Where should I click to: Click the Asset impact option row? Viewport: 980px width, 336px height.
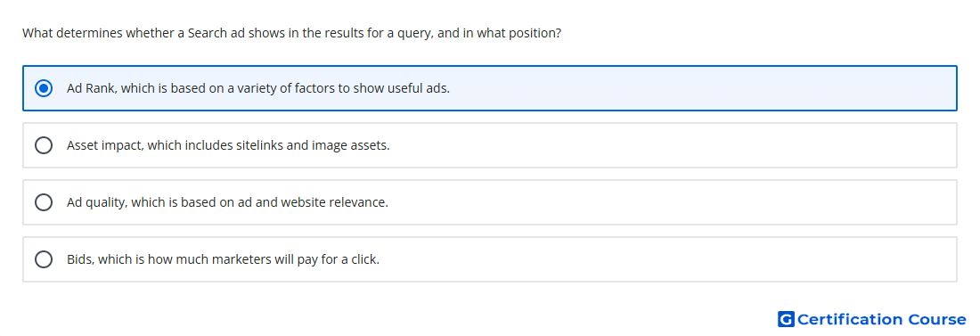[x=490, y=146]
